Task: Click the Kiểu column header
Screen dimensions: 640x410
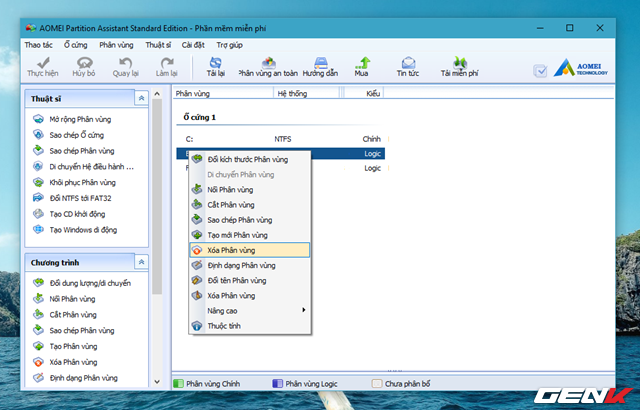Action: pyautogui.click(x=363, y=94)
